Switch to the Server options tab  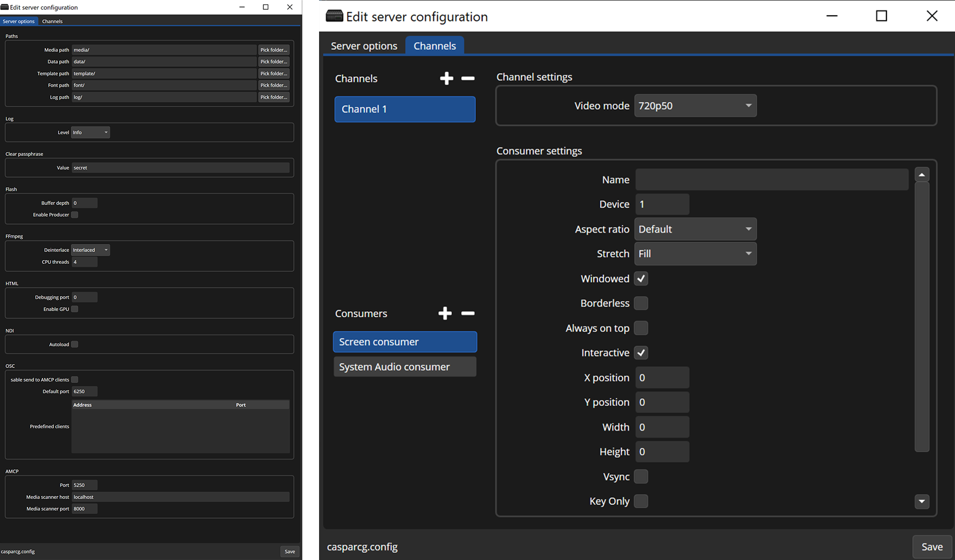click(x=363, y=45)
